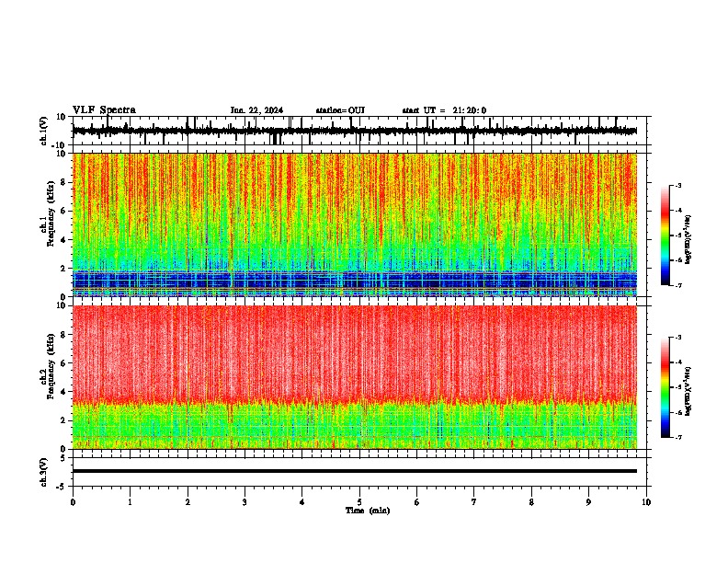728x563 pixels.
Task: Click the "7" tick on the time axis
Action: click(474, 502)
